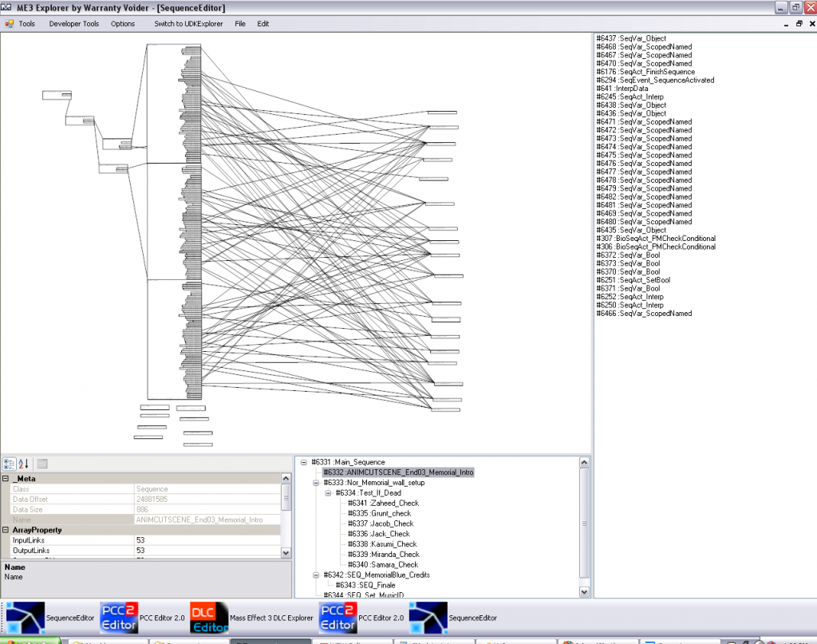This screenshot has width=817, height=644.
Task: Click the Tools menu icon
Action: 10,24
